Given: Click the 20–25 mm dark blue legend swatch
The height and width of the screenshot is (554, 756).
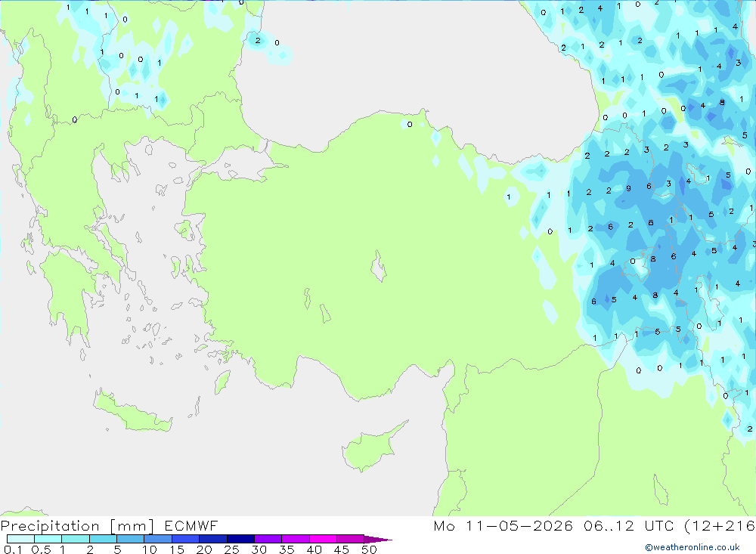Looking at the screenshot, I should pos(213,539).
